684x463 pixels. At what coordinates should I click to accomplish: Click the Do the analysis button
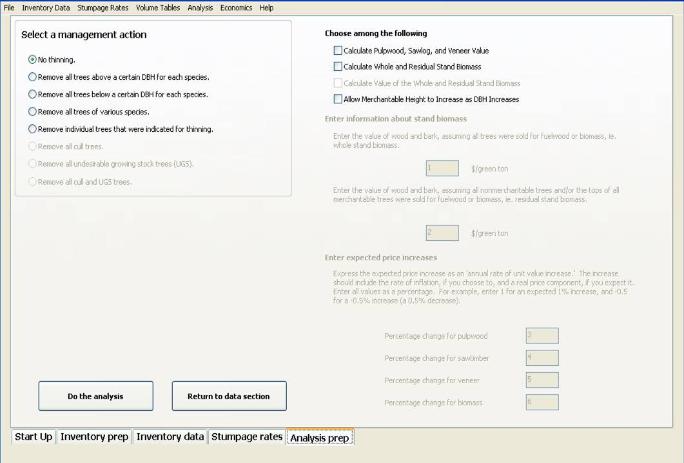click(x=96, y=396)
